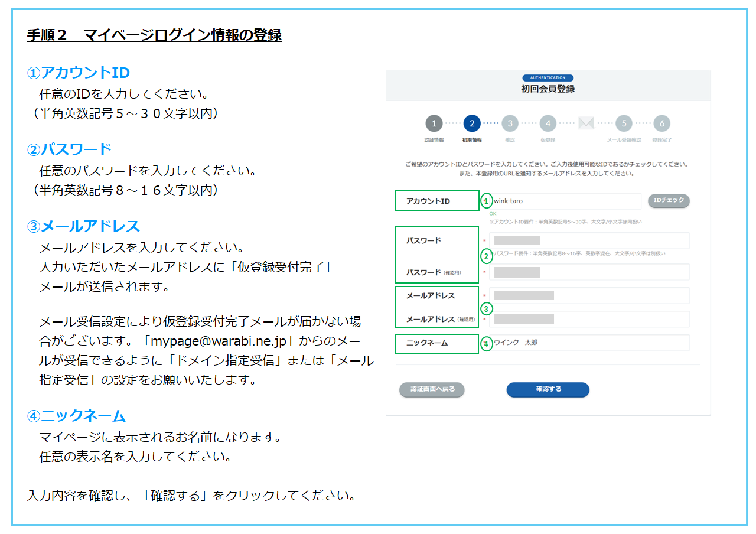Click the envelope mail icon in stepper

click(586, 123)
